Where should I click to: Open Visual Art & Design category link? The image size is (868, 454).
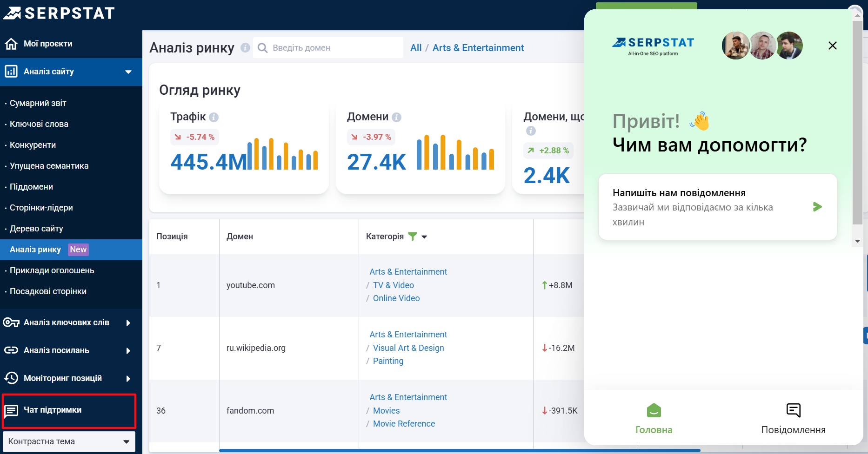click(408, 348)
